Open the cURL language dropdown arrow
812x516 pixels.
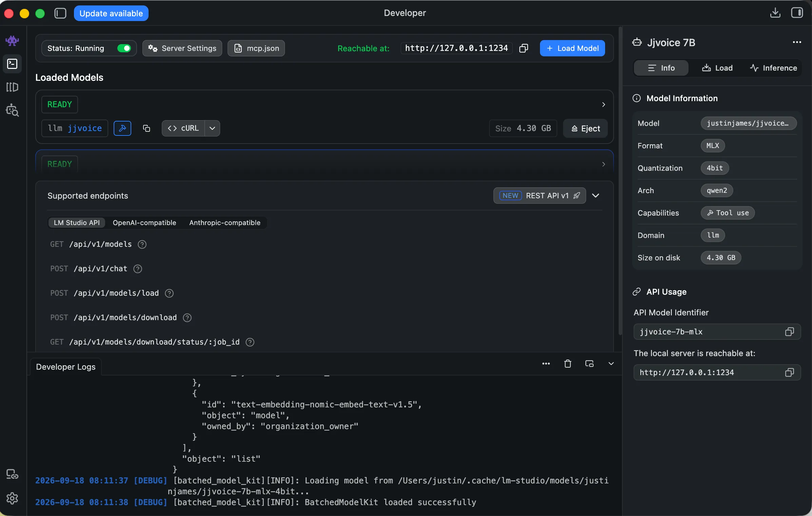212,128
